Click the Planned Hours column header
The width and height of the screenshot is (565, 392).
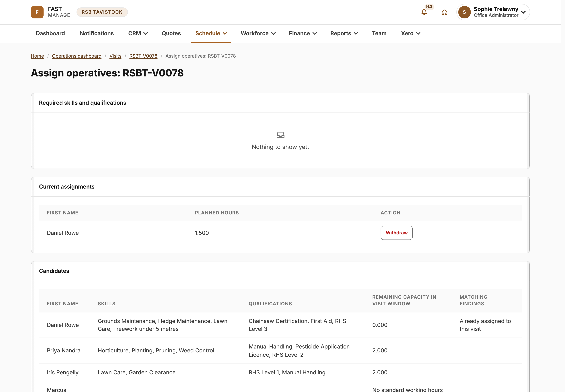217,213
